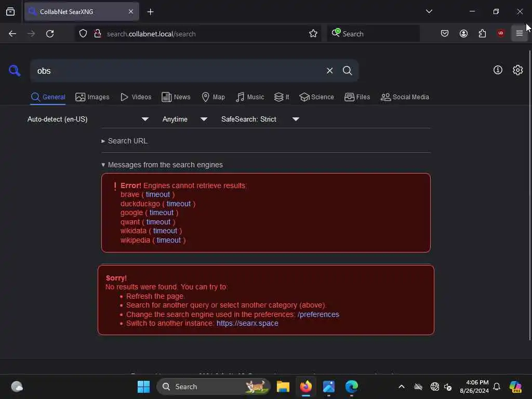Viewport: 532px width, 399px height.
Task: Switch to the Science category
Action: coord(316,97)
